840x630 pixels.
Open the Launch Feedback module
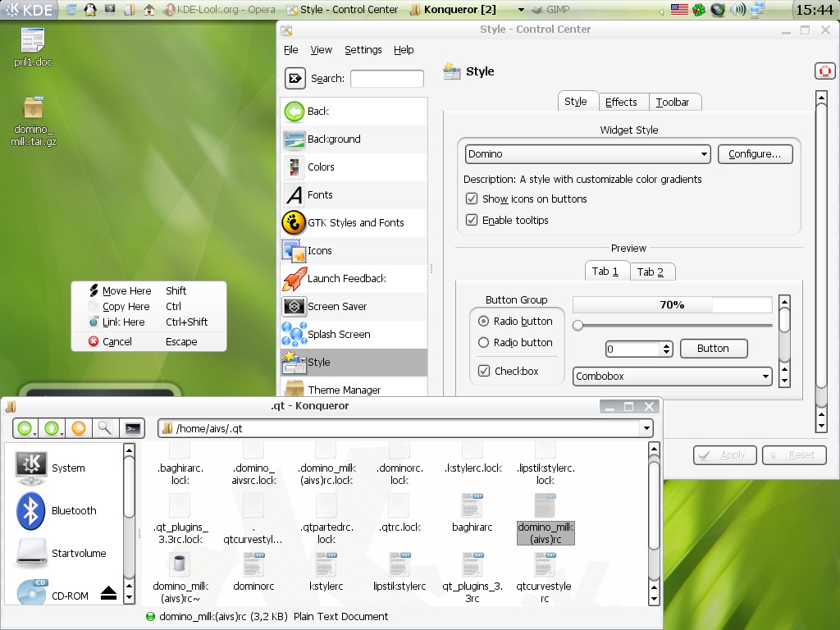click(x=354, y=279)
